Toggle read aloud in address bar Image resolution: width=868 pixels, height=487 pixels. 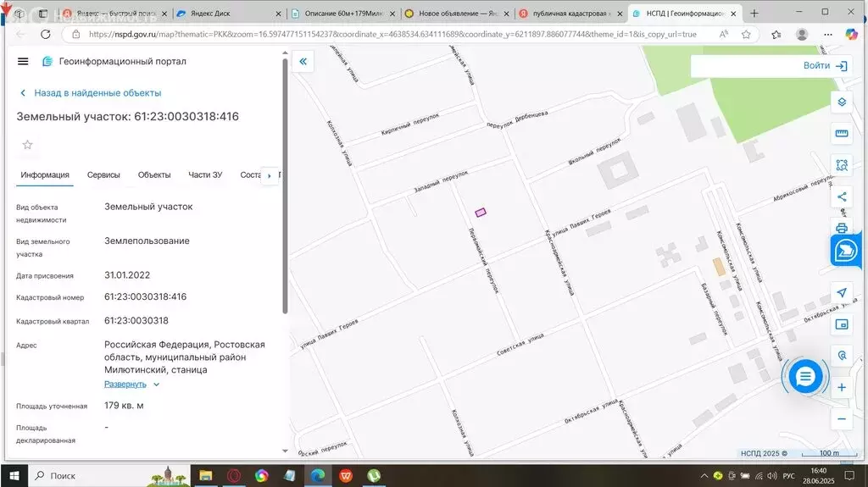click(x=724, y=35)
